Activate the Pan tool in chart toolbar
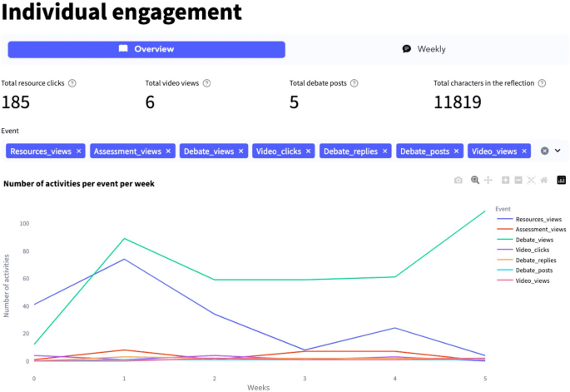Viewport: 570px width, 392px height. click(x=488, y=180)
